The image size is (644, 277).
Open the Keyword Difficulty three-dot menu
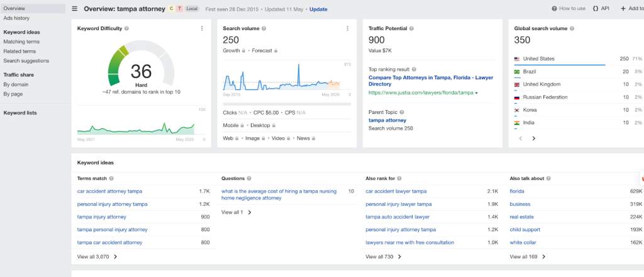202,28
